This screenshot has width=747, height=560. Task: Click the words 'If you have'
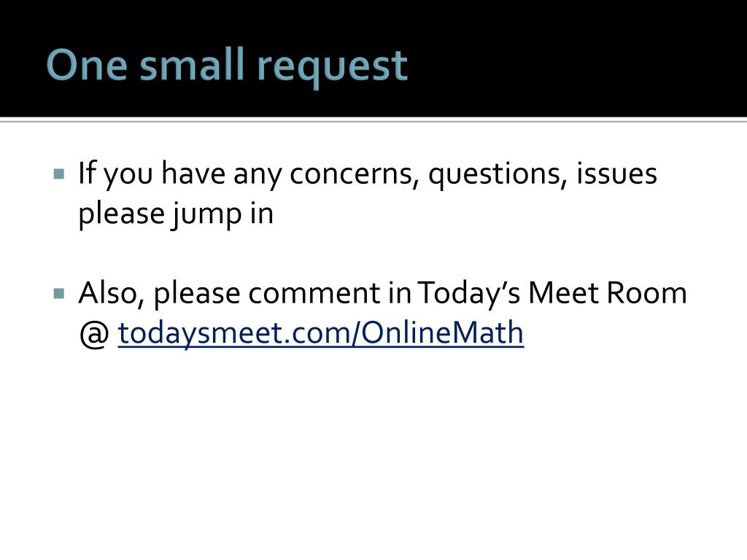click(152, 174)
